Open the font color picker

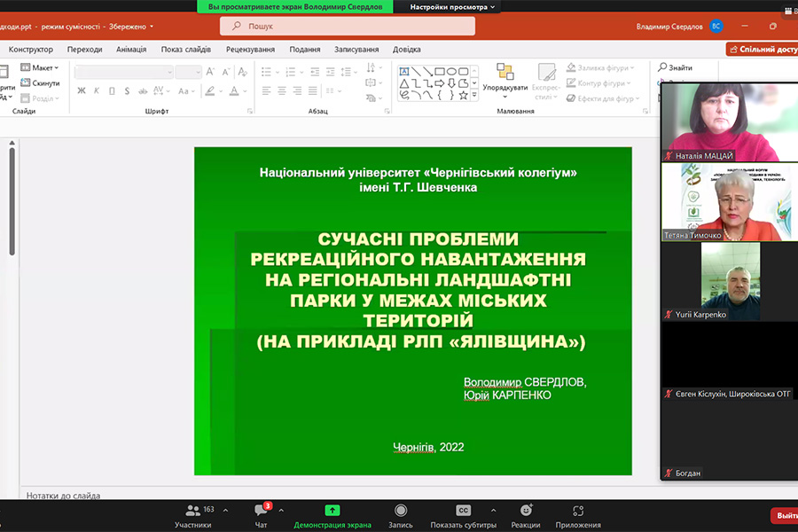(236, 90)
